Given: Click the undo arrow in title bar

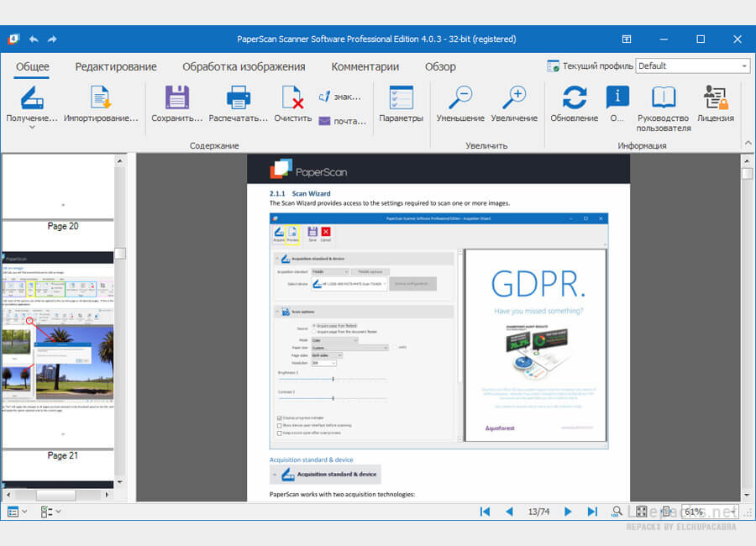Looking at the screenshot, I should pyautogui.click(x=34, y=39).
